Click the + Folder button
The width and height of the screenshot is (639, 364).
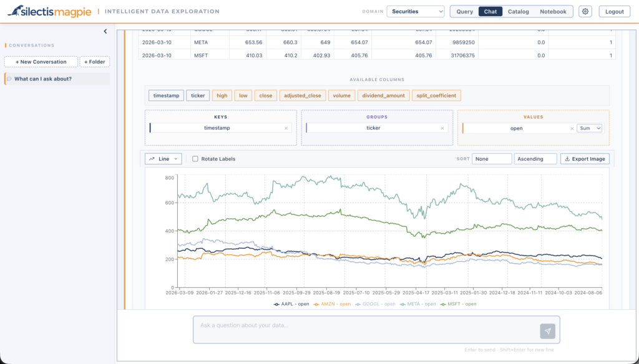tap(95, 62)
